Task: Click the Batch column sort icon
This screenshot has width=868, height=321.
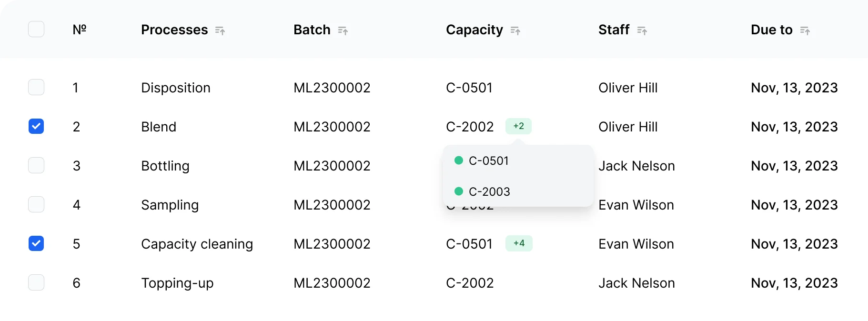Action: tap(343, 30)
